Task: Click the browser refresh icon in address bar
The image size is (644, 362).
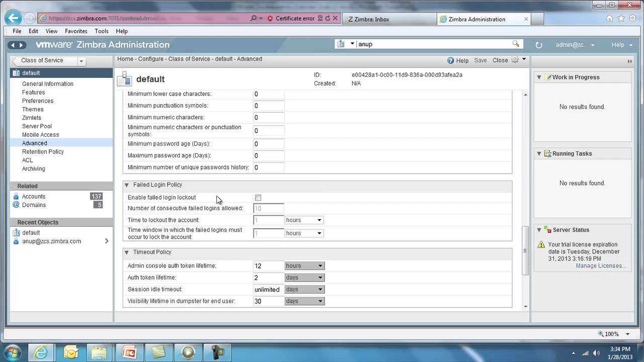Action: 328,18
